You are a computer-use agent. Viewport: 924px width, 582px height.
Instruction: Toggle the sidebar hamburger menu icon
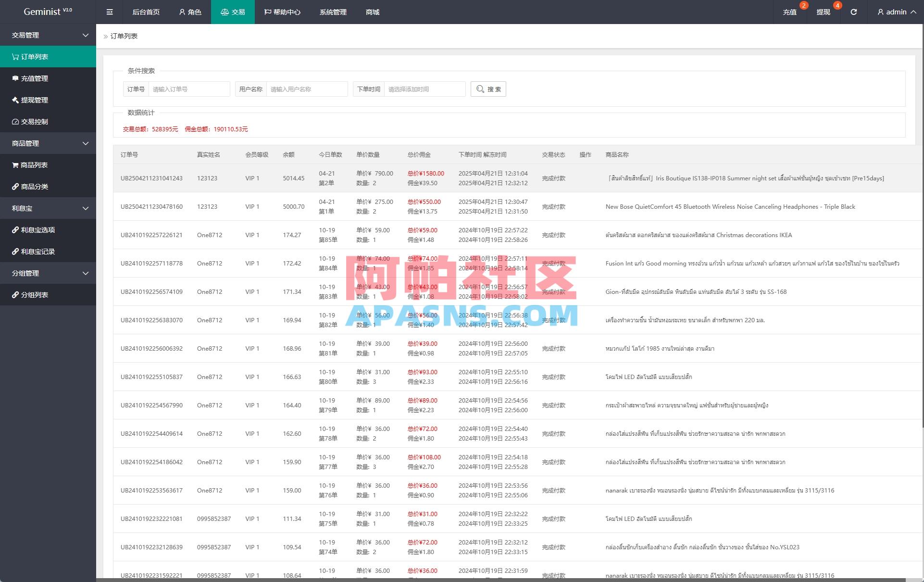point(109,12)
